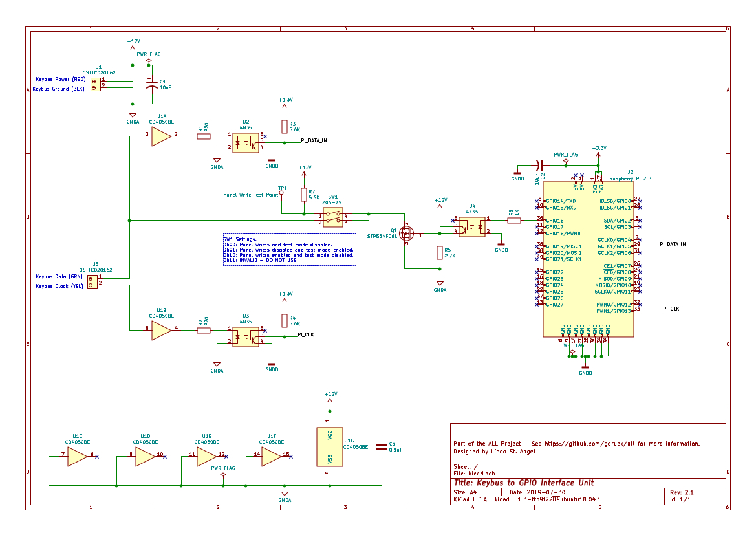Select the C1 10uF capacitor symbol

[x=152, y=84]
